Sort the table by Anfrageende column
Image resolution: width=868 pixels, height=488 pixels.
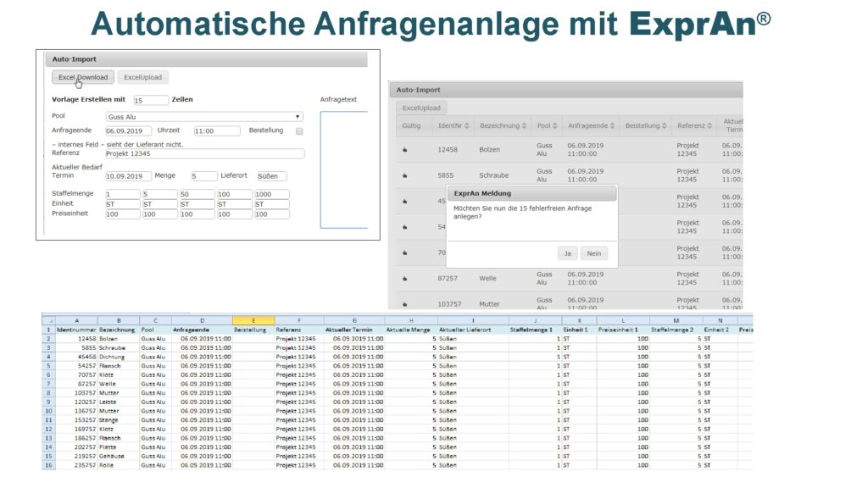[x=612, y=126]
